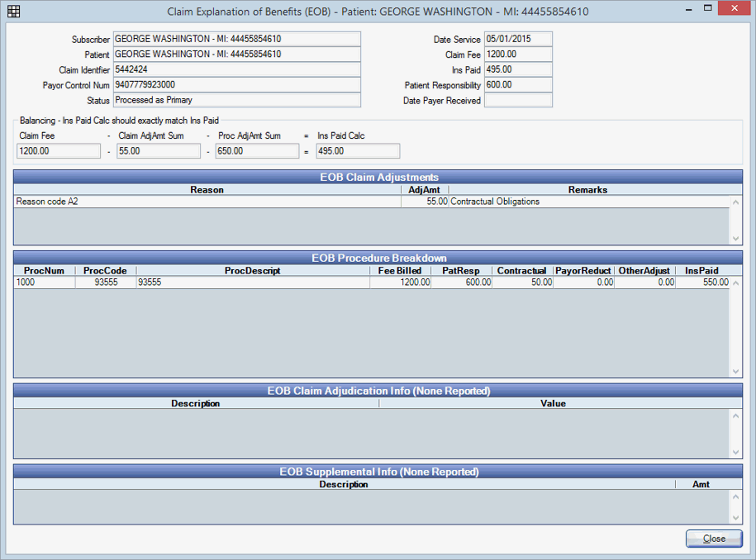This screenshot has width=756, height=560.
Task: Select procedure row with ProcNum 1000
Action: [207, 282]
